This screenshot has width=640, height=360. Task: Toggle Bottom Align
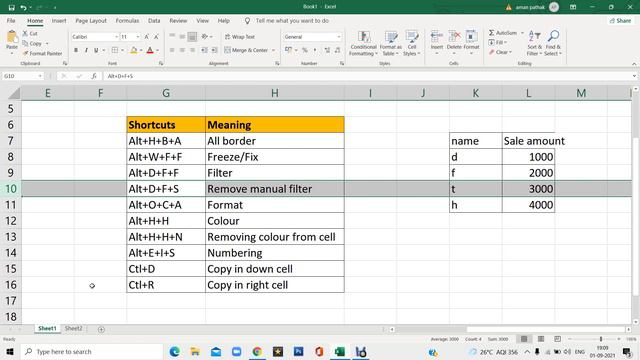(192, 37)
